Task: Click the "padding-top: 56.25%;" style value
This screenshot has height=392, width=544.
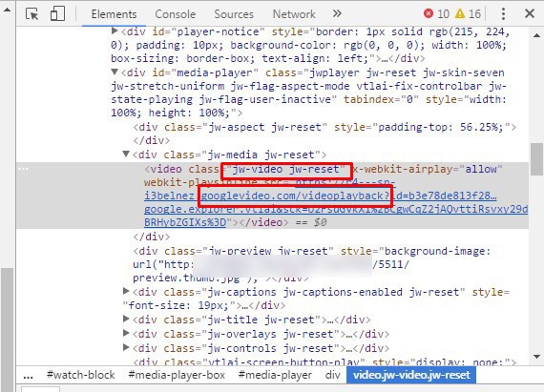Action: (x=441, y=127)
